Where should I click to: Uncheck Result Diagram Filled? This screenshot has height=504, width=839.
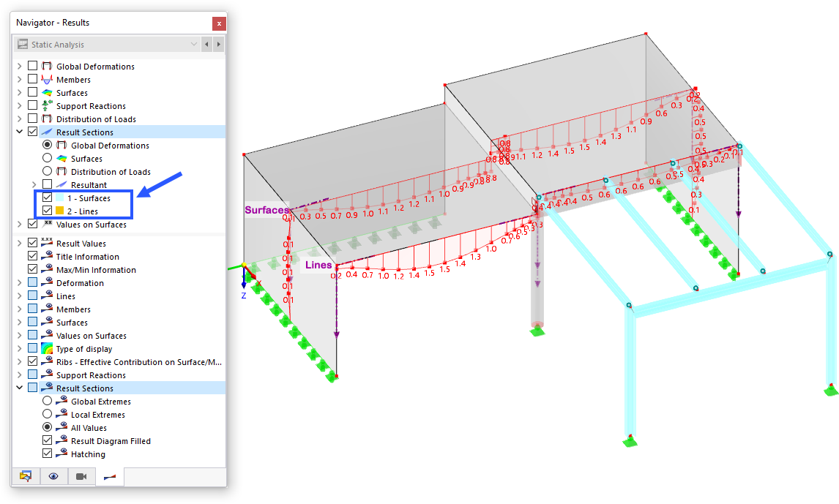(x=47, y=441)
